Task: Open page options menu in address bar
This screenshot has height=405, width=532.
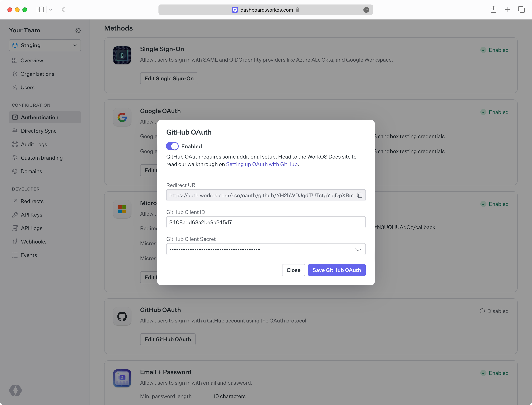Action: pyautogui.click(x=366, y=10)
